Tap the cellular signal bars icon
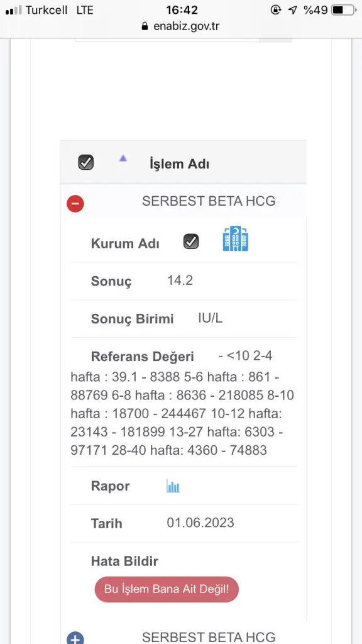The height and width of the screenshot is (644, 362). click(x=14, y=11)
